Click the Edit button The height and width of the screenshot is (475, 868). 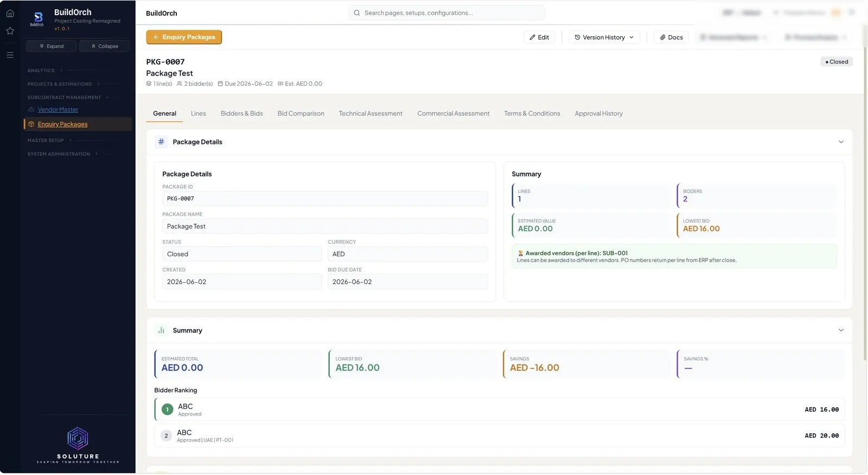tap(539, 37)
